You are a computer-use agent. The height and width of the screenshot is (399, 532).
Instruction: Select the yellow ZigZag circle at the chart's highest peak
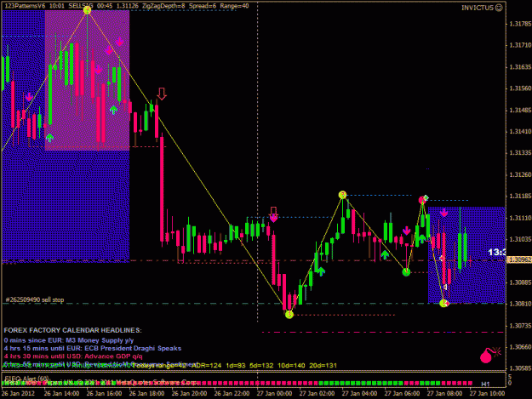[x=87, y=10]
